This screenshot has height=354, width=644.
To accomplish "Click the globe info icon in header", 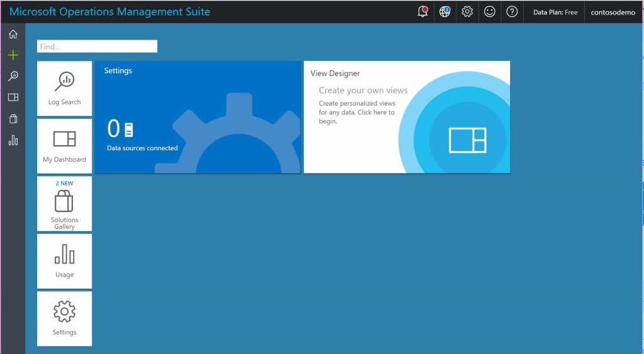I will coord(445,11).
